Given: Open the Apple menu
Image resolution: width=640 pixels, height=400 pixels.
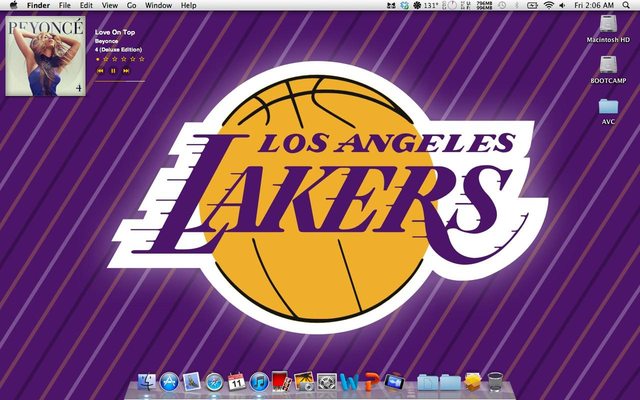Looking at the screenshot, I should point(13,5).
